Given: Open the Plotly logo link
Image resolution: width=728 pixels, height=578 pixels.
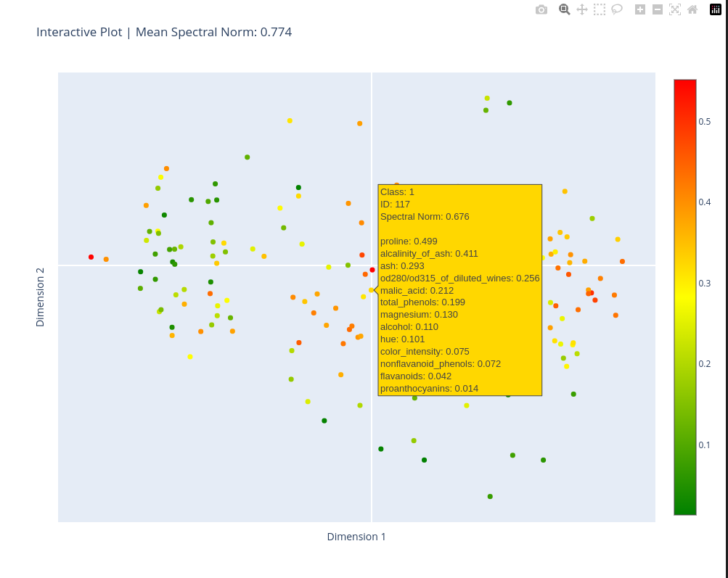Looking at the screenshot, I should [x=716, y=9].
